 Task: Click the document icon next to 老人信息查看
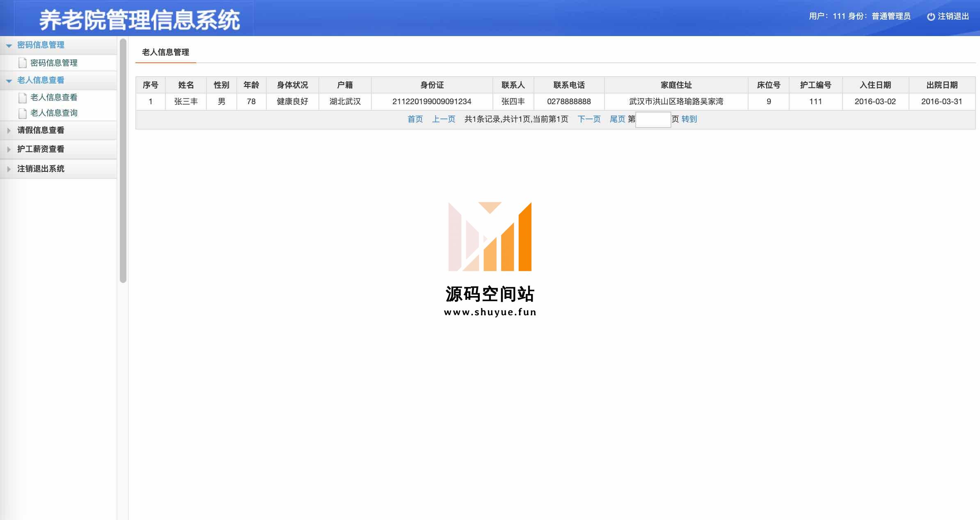(x=23, y=98)
